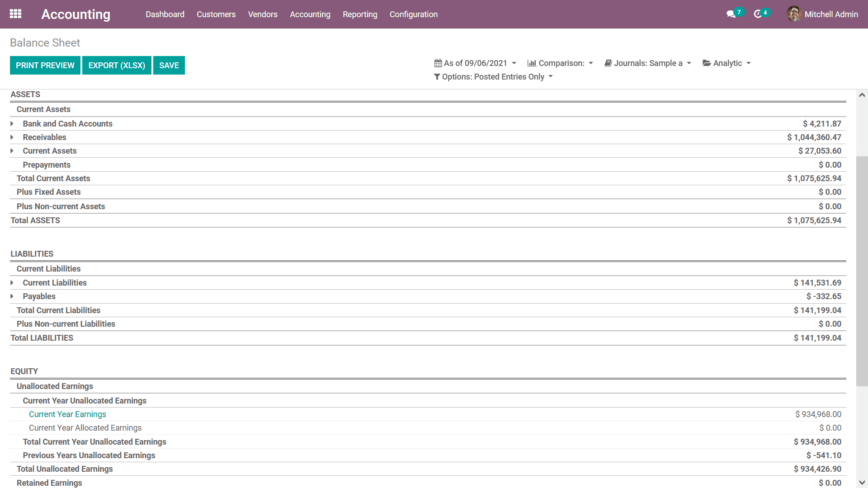Click the Unallocated Earnings heading
Screen dimensions: 868x488
55,386
